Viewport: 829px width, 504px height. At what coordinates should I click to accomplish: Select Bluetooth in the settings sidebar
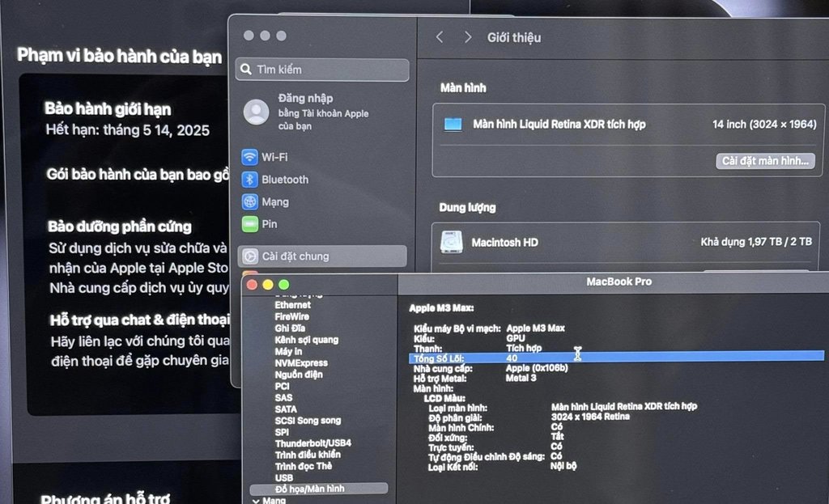click(285, 180)
